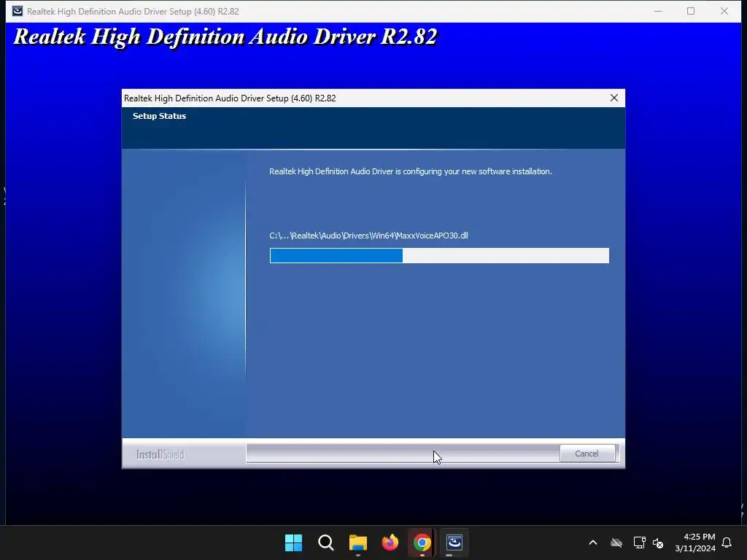Open the clock showing 4:25 PM
The height and width of the screenshot is (560, 747).
point(695,542)
